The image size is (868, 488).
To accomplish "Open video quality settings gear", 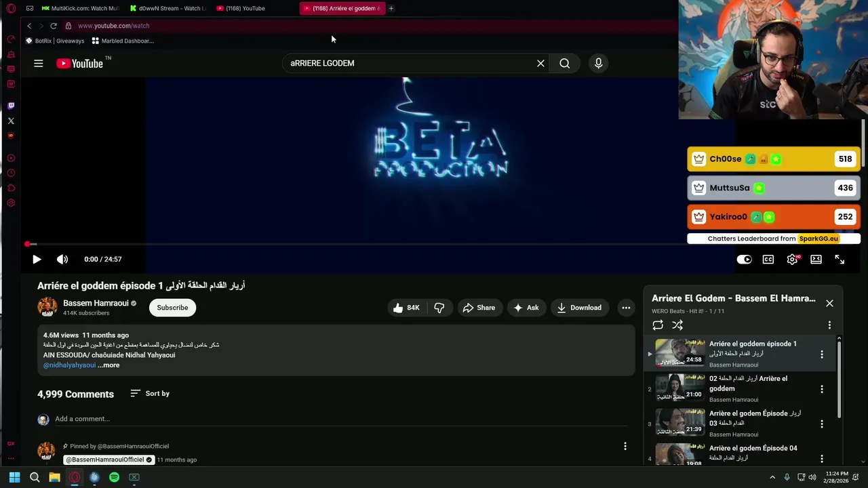I will pyautogui.click(x=792, y=260).
